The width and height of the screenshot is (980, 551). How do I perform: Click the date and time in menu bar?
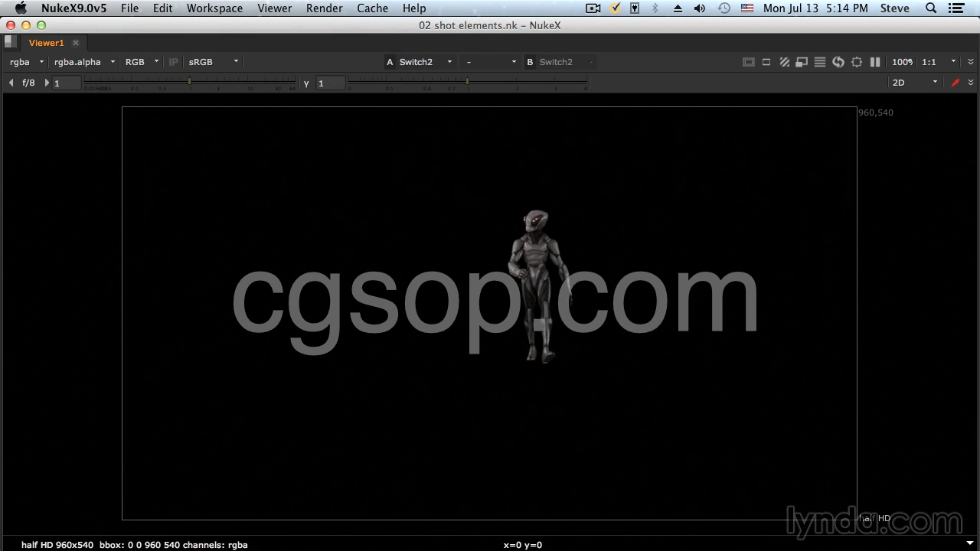[x=815, y=8]
